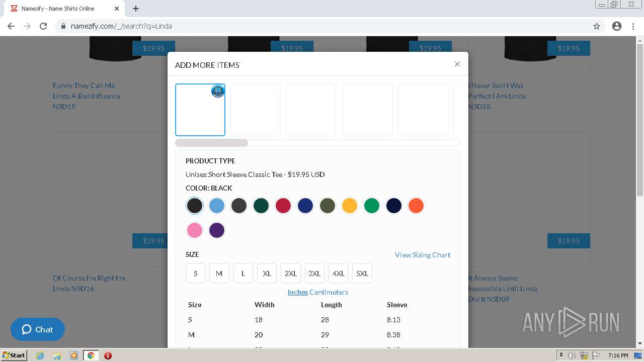Choose the navy color swatch
The image size is (644, 362).
tap(394, 206)
